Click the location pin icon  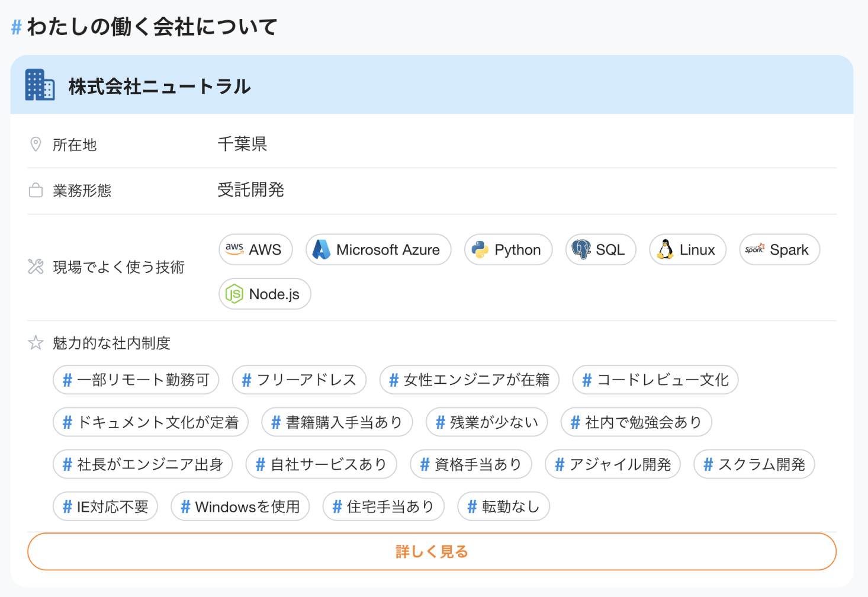coord(36,144)
